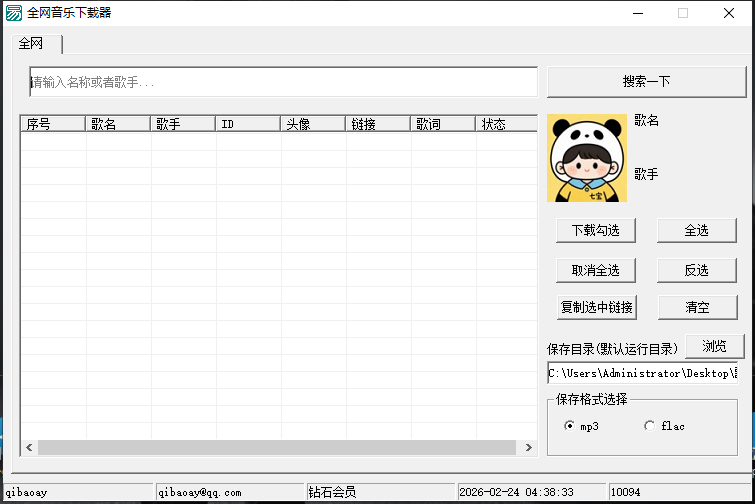The height and width of the screenshot is (504, 755).
Task: Invert selection using 反选
Action: coord(697,271)
